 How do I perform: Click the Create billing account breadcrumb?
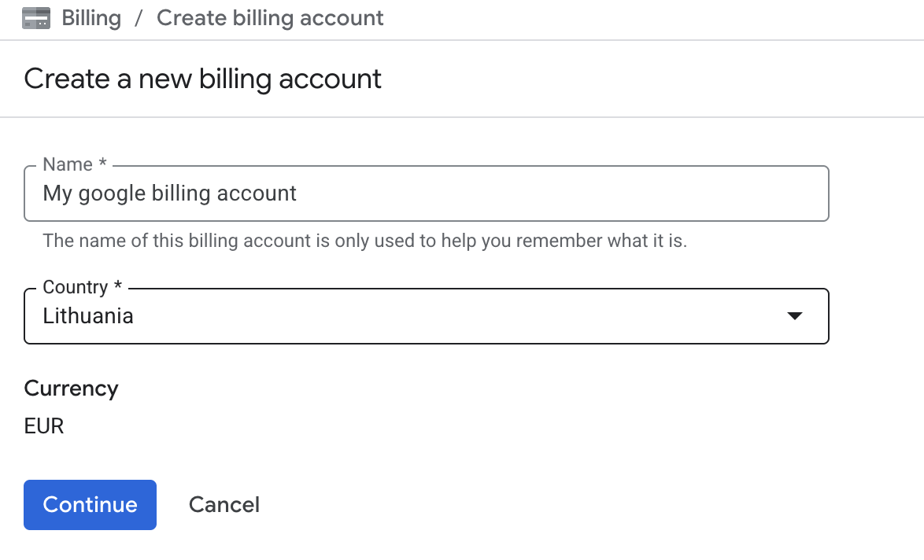coord(270,18)
